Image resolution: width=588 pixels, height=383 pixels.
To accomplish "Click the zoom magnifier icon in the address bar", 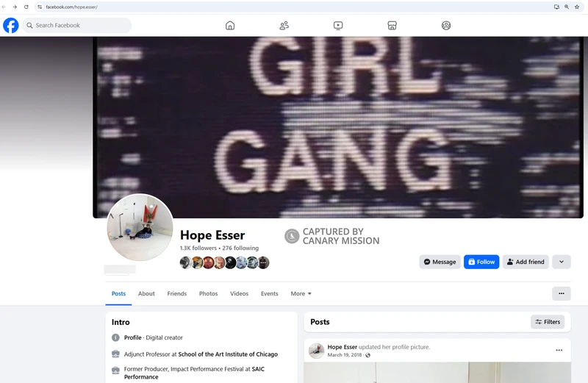I will point(567,7).
